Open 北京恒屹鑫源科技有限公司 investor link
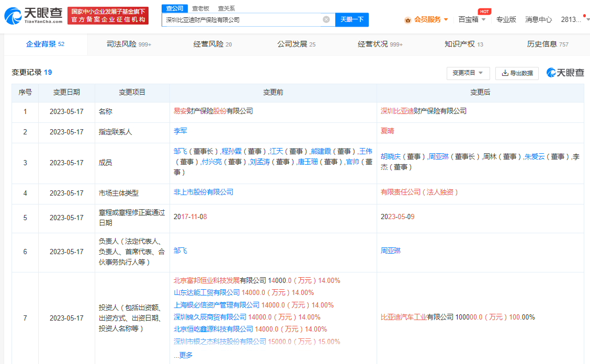 tap(213, 329)
